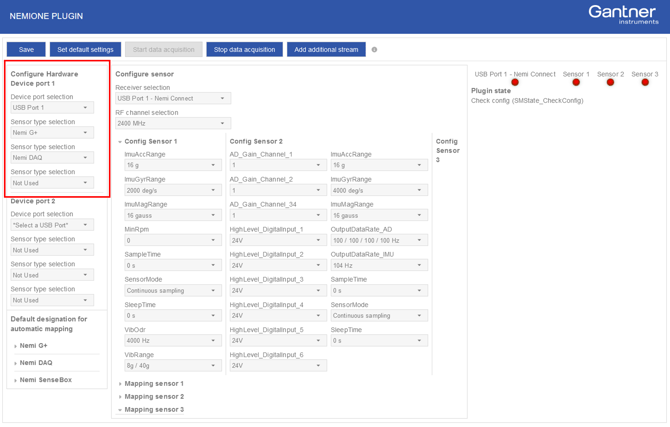Image resolution: width=670 pixels, height=427 pixels.
Task: Expand the Nemi SenseBox default designation item
Action: point(42,380)
